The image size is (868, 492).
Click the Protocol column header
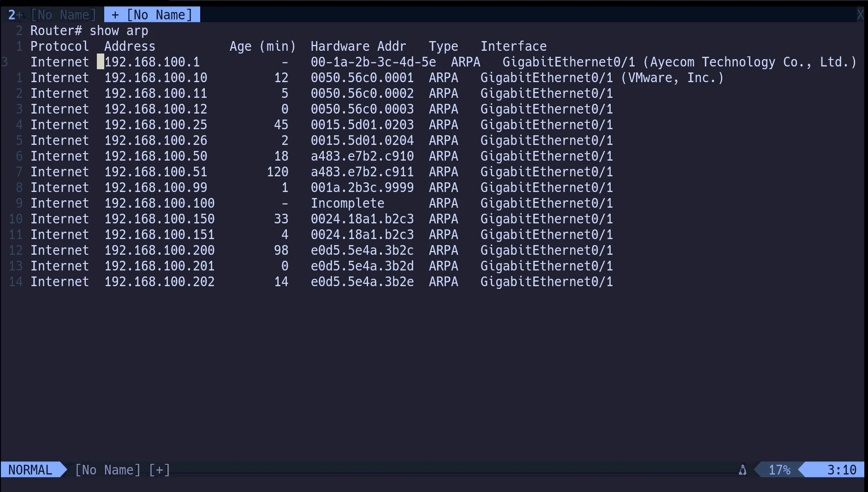[60, 47]
